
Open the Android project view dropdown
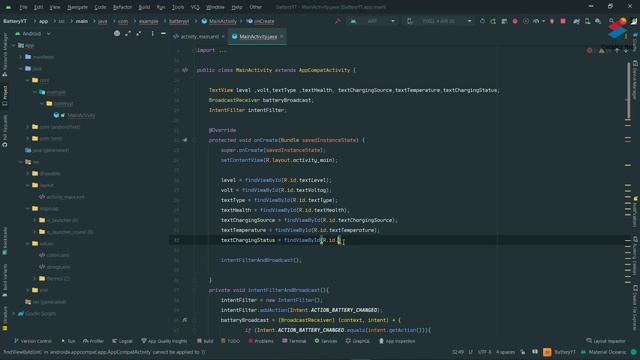point(33,33)
